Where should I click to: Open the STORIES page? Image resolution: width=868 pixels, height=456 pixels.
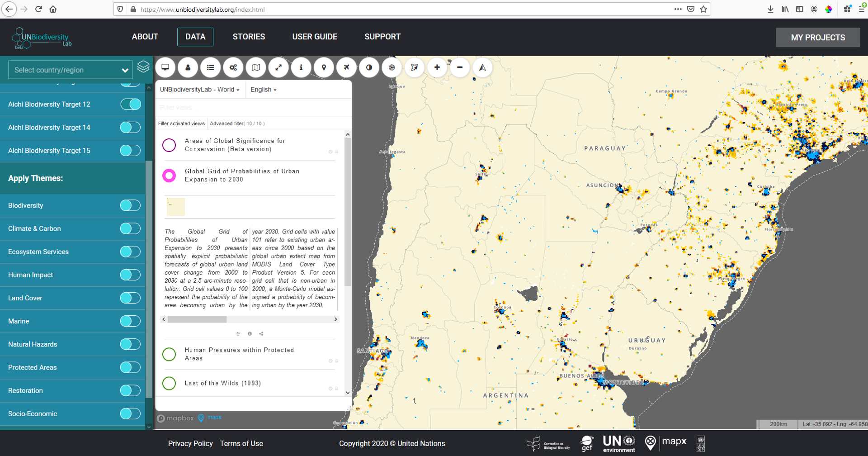click(x=249, y=37)
